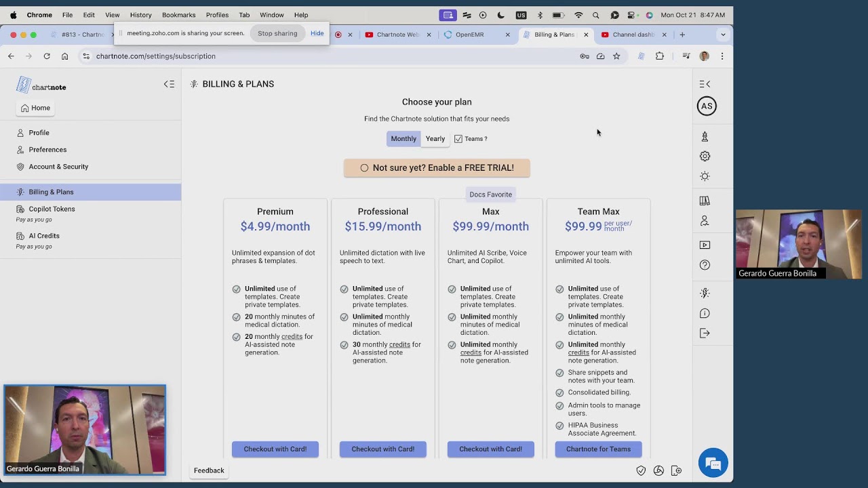This screenshot has height=488, width=868.
Task: Collapse the left sidebar with the arrow icon
Action: 169,84
